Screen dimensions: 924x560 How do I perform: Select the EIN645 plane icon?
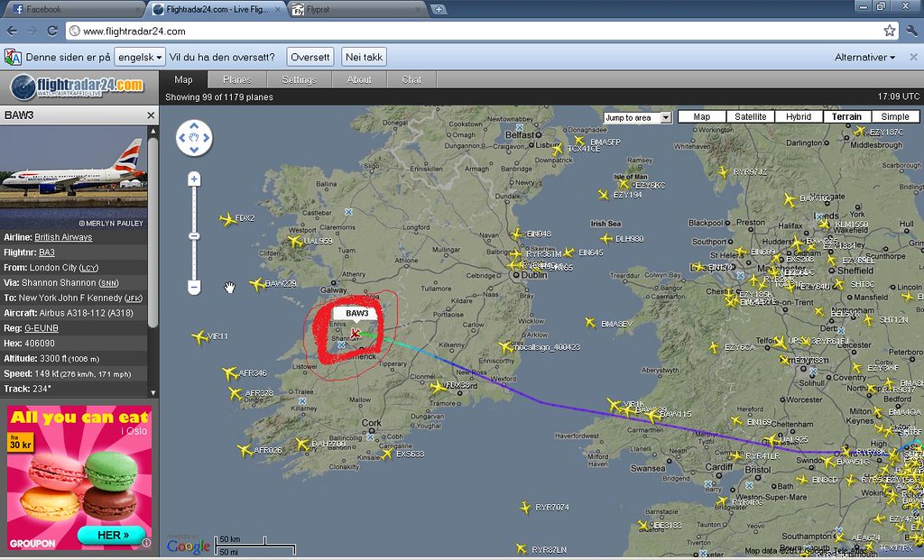568,252
